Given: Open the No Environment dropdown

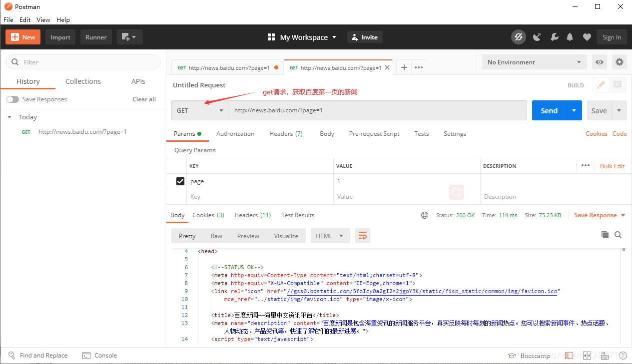Looking at the screenshot, I should point(534,62).
